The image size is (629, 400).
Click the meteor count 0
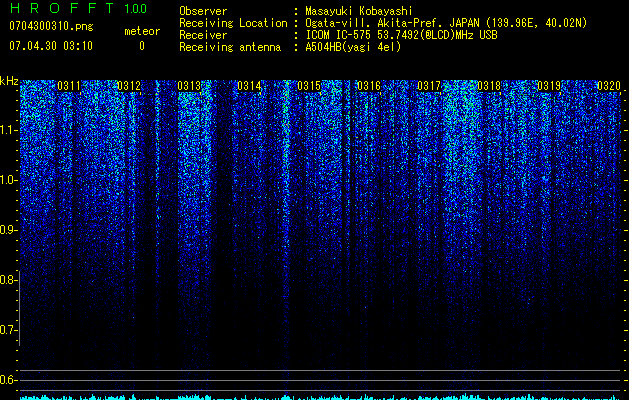tap(142, 46)
